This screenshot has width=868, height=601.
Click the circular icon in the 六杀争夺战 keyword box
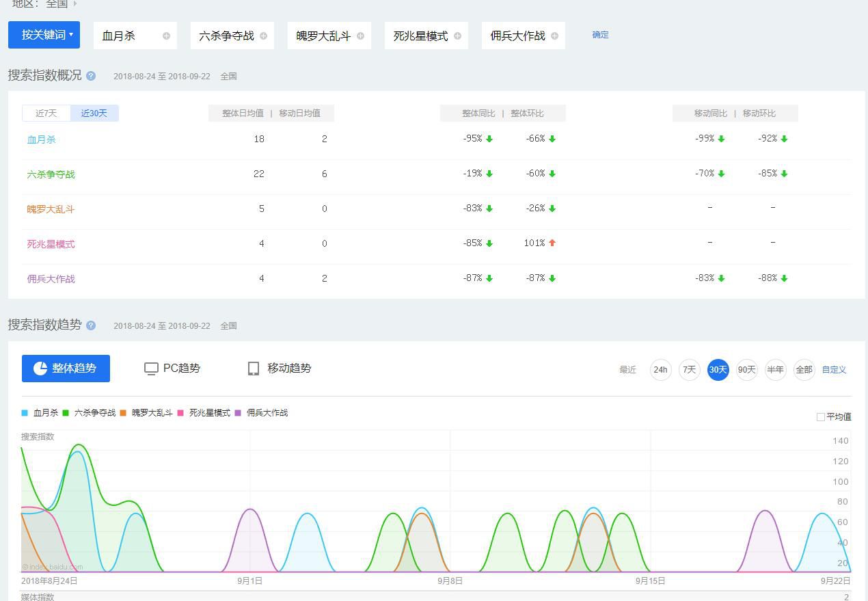coord(263,36)
